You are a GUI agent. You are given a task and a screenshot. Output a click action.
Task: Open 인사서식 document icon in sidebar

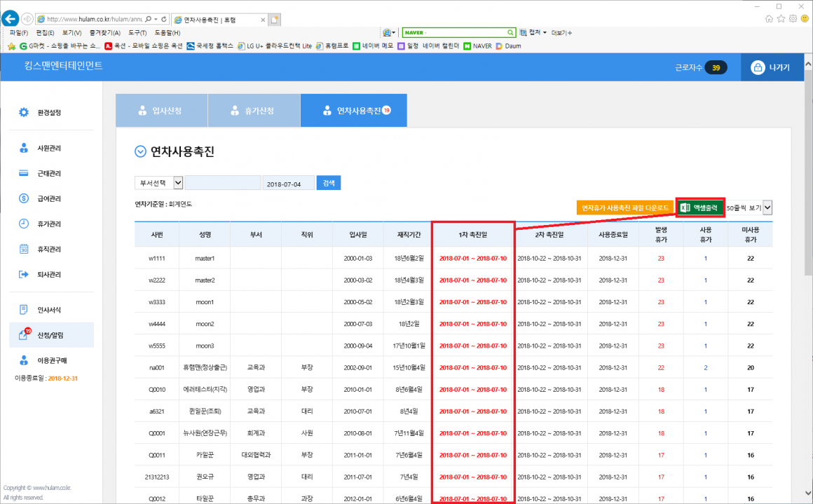pyautogui.click(x=24, y=310)
